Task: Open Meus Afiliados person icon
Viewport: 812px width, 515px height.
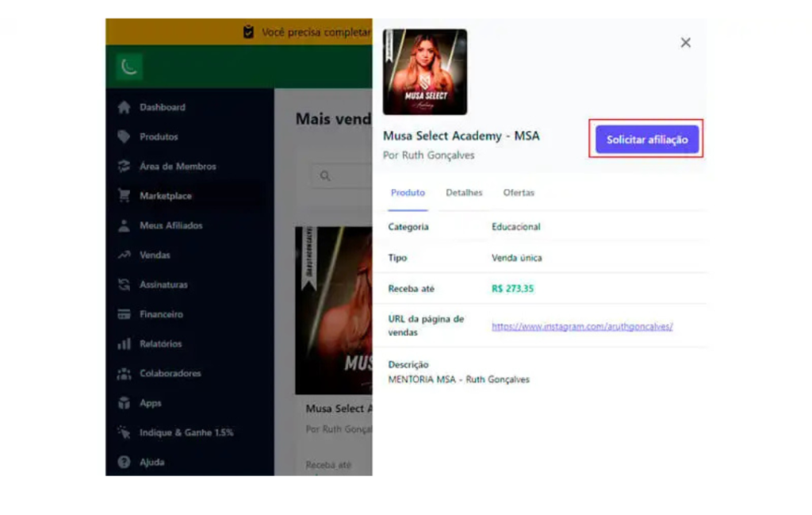Action: [124, 225]
